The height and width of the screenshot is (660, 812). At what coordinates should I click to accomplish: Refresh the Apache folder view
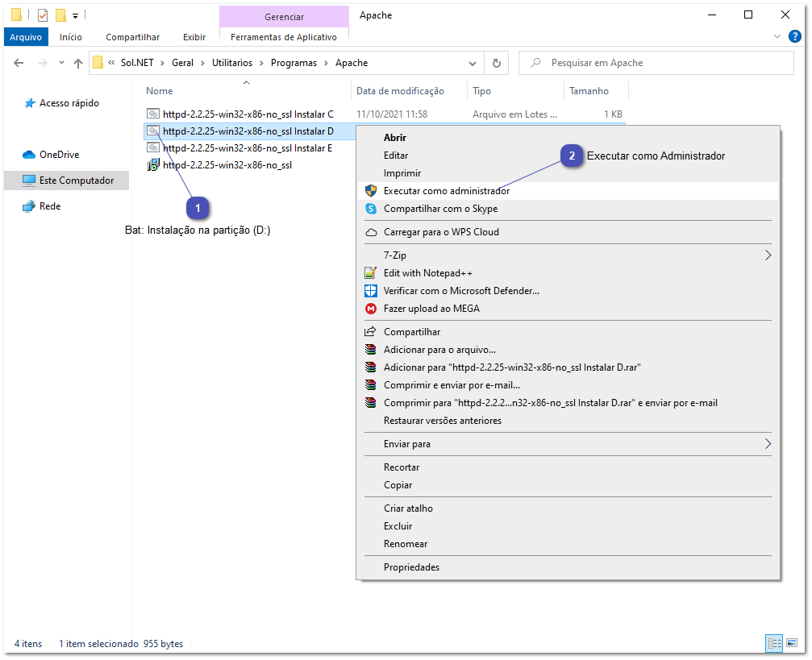[496, 63]
